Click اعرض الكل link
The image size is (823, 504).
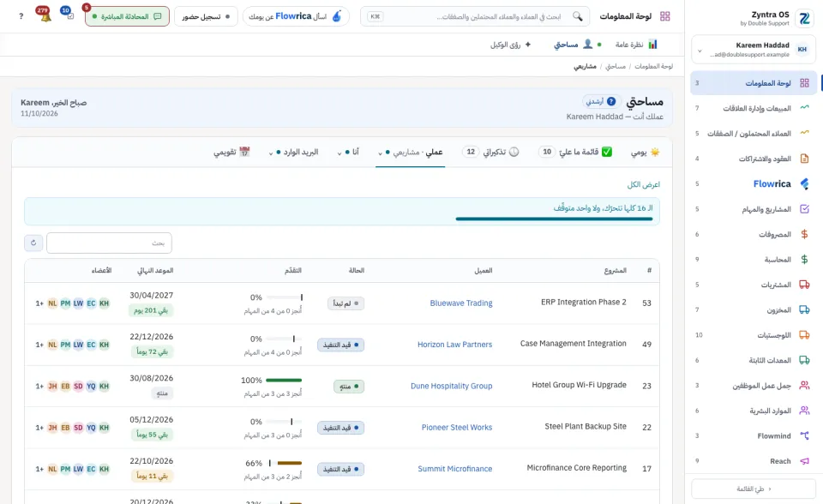coord(644,185)
